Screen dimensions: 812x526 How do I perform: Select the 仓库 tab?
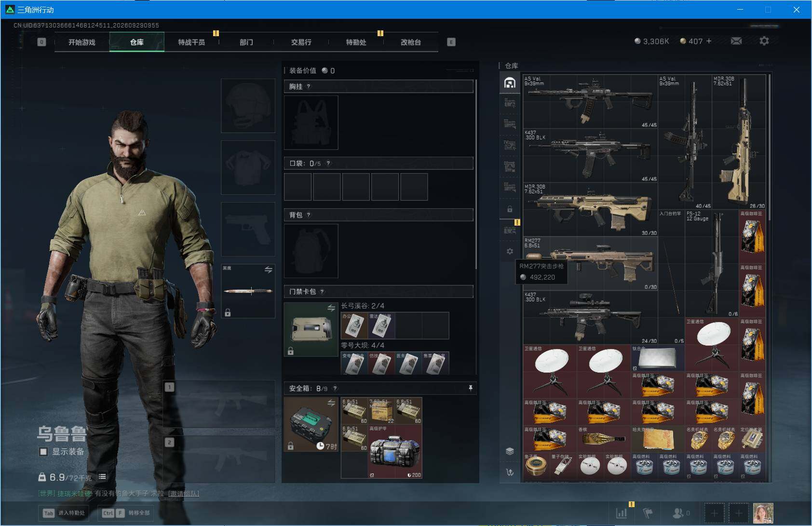click(x=137, y=42)
